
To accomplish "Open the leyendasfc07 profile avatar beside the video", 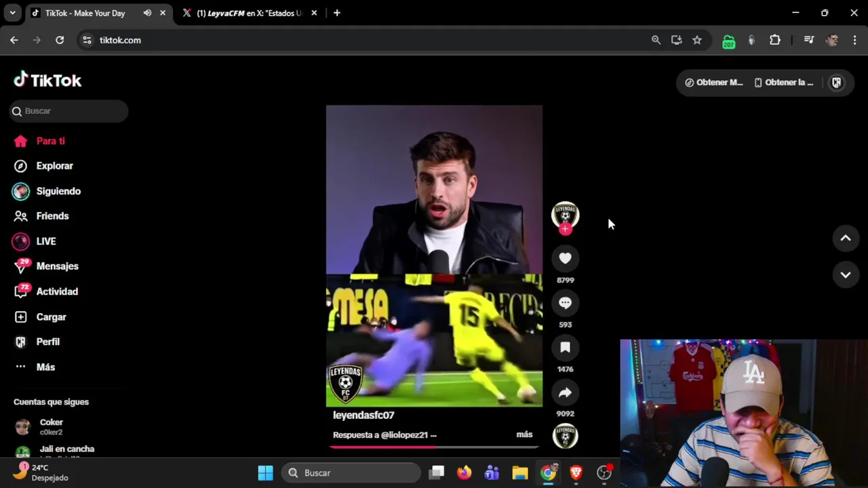I will tap(565, 215).
